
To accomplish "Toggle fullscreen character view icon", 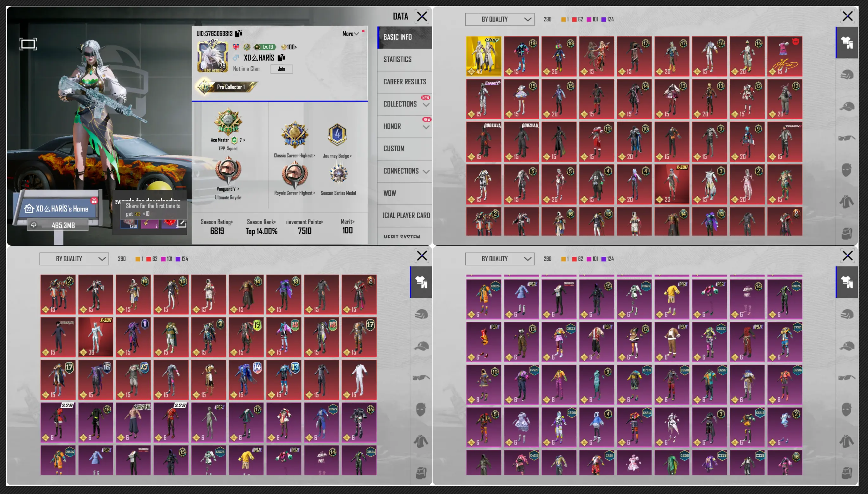I will 28,44.
